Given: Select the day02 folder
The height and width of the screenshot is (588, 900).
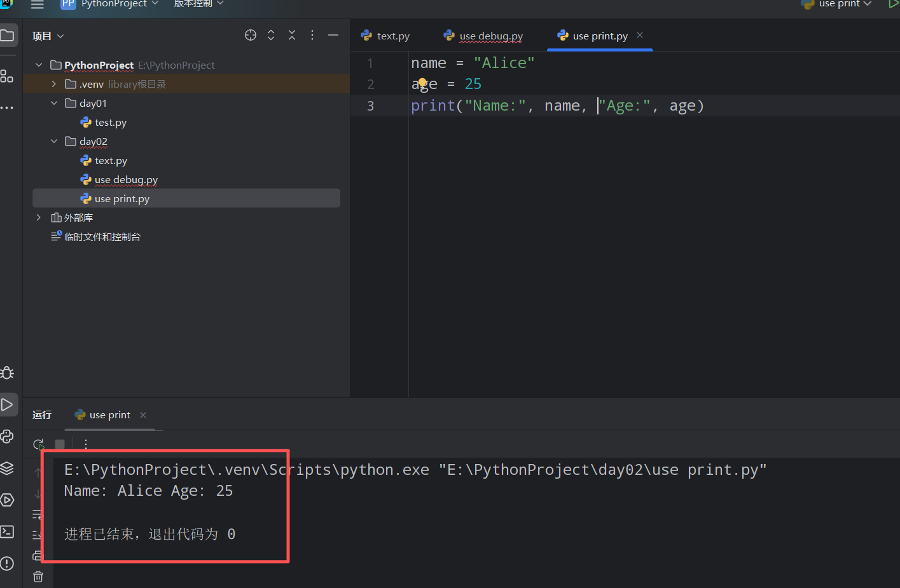Looking at the screenshot, I should [x=87, y=141].
